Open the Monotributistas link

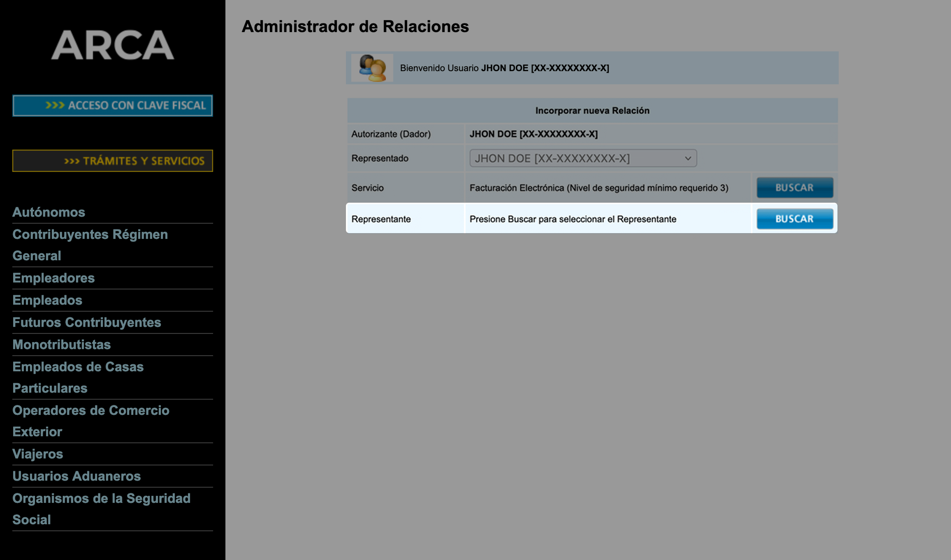61,345
